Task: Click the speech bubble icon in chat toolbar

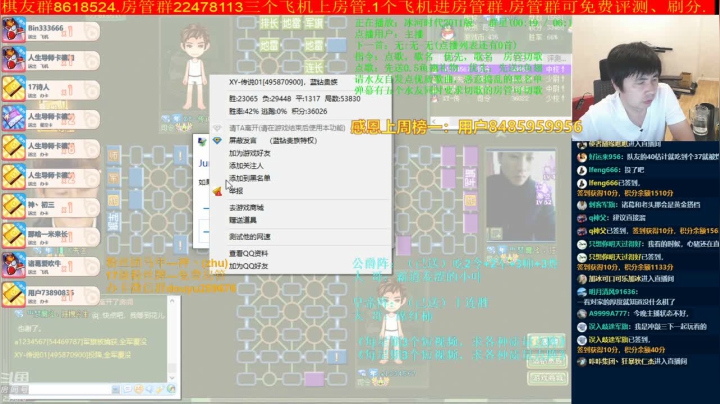Action: click(x=127, y=389)
